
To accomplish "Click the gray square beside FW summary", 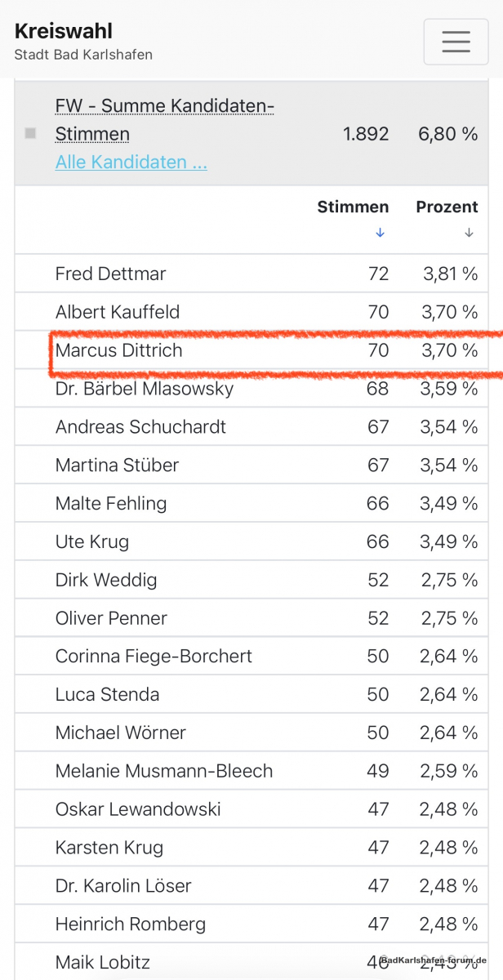I will click(x=30, y=133).
